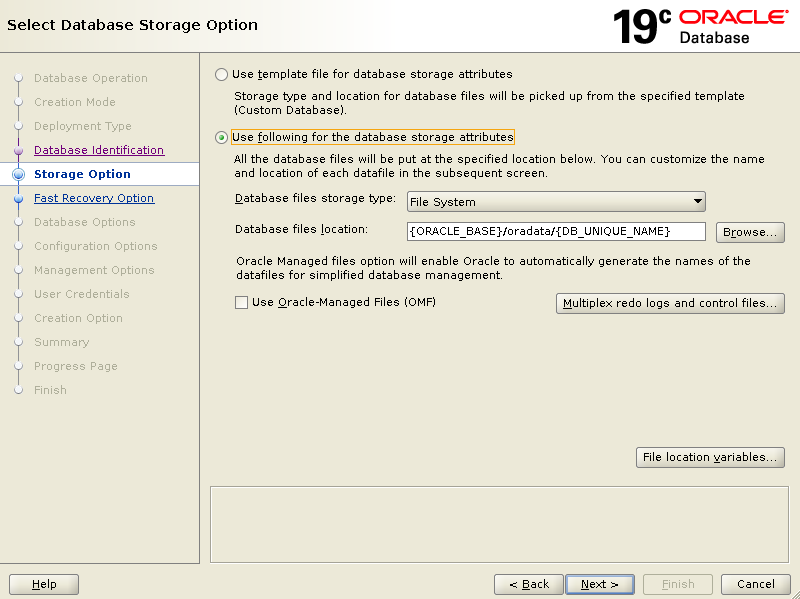This screenshot has height=599, width=800.
Task: Click the Progress Page step label
Action: coord(76,366)
